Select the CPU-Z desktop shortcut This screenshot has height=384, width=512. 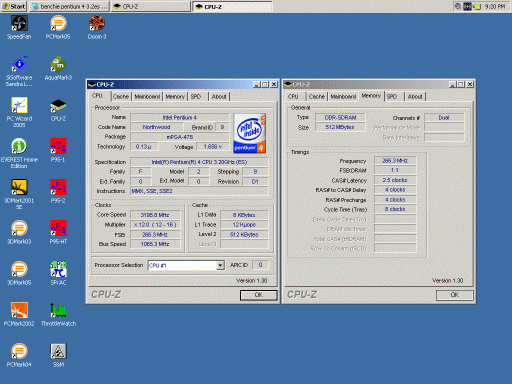[x=58, y=109]
